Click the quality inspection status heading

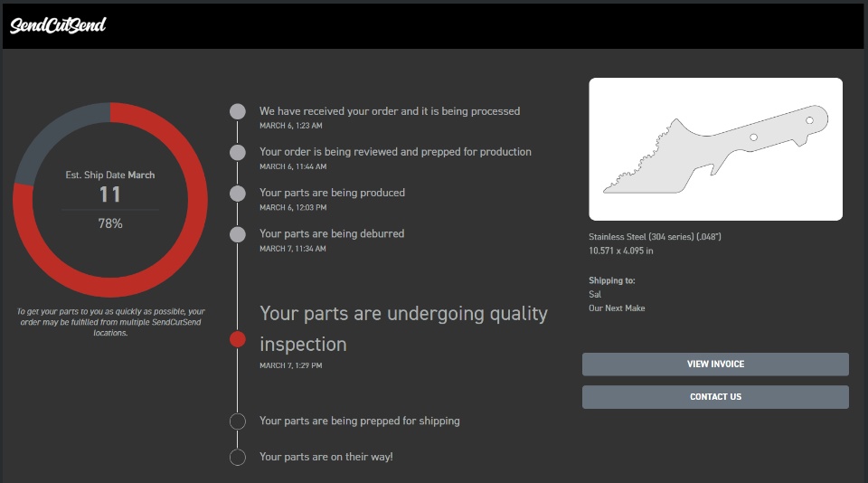403,328
